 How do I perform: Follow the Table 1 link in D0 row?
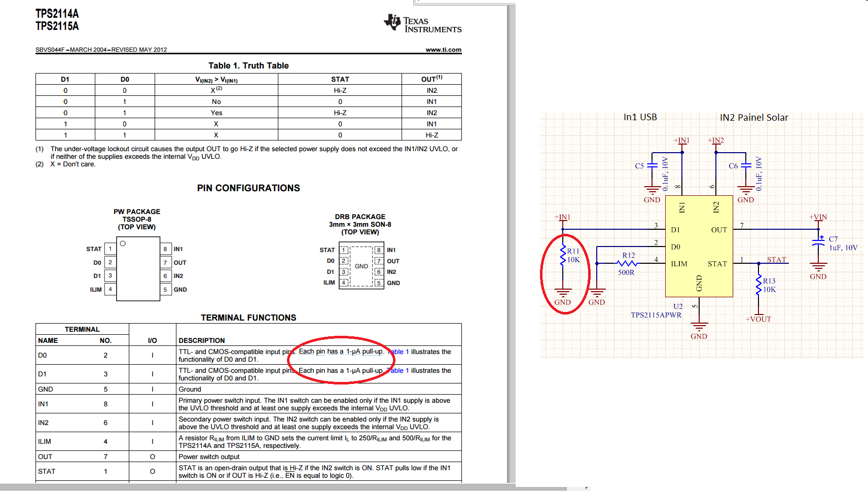click(398, 352)
